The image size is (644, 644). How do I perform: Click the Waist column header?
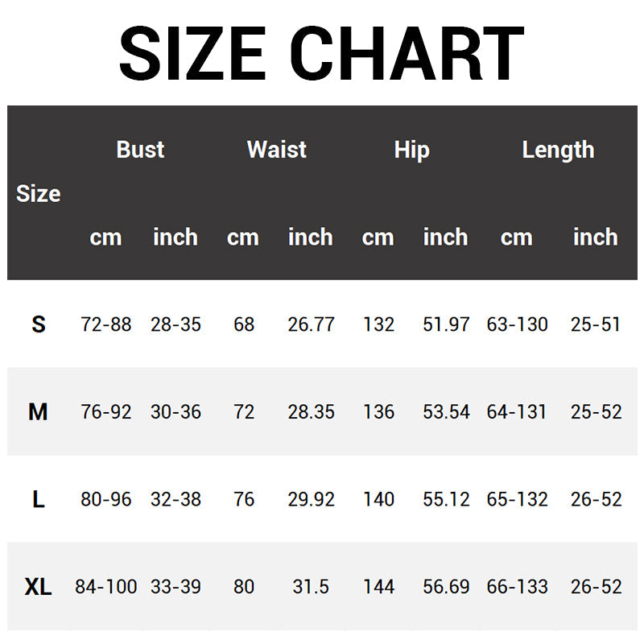click(277, 150)
